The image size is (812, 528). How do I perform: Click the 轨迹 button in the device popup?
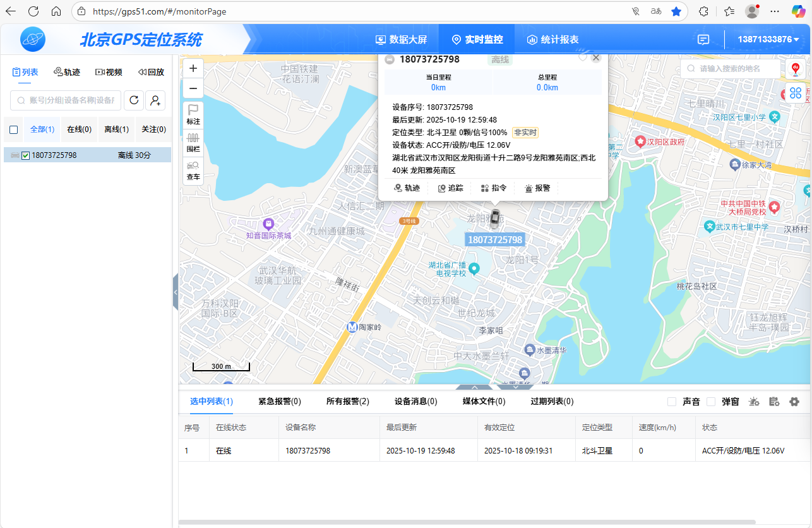point(407,188)
